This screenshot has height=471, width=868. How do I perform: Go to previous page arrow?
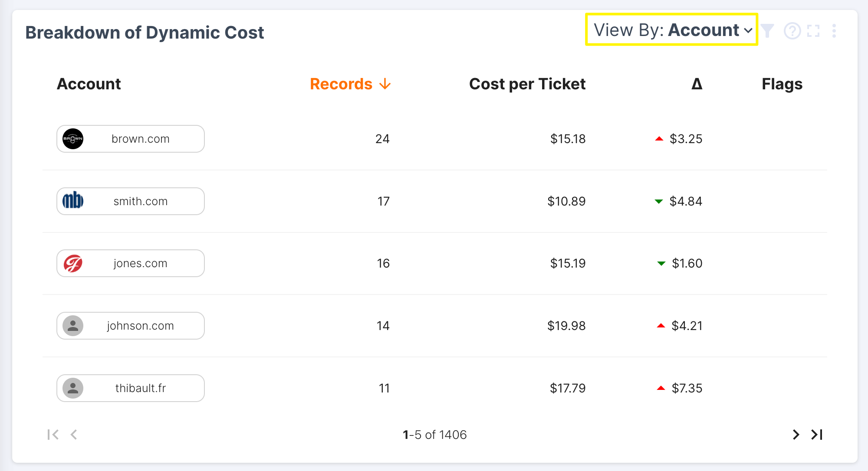tap(74, 435)
